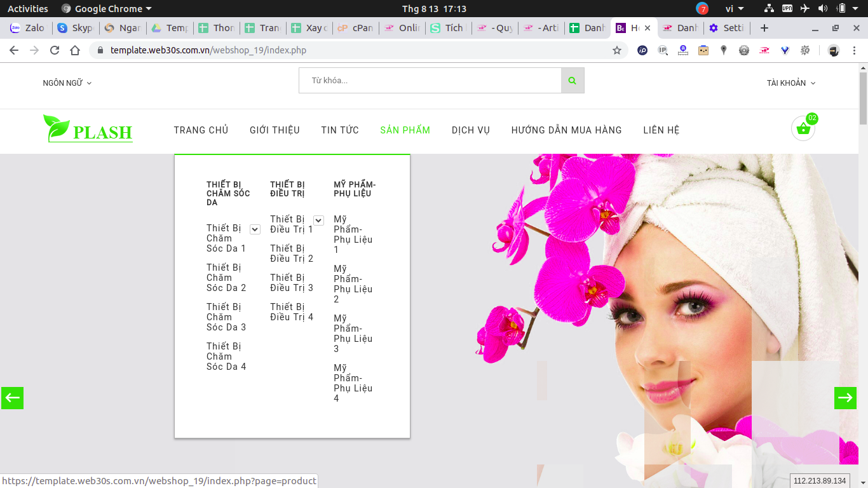Open Thiết Bị Điều Trị 2 link
Image resolution: width=868 pixels, height=488 pixels.
click(x=292, y=254)
